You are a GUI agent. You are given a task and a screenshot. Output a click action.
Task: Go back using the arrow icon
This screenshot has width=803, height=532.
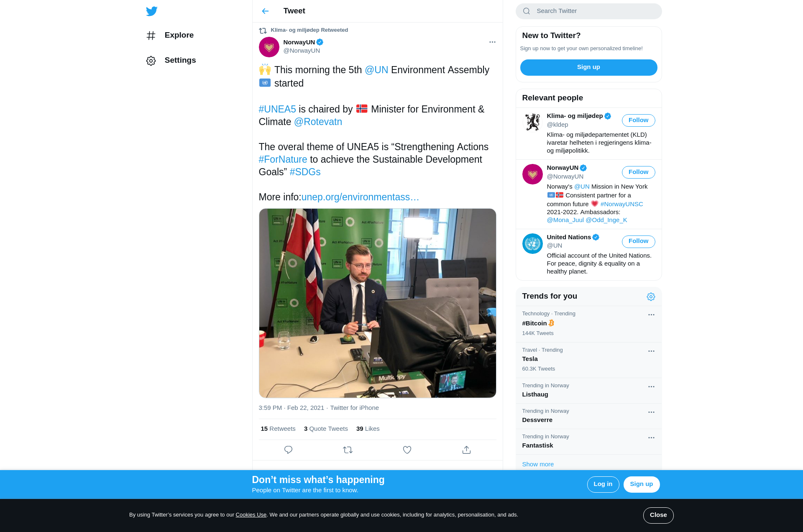tap(265, 11)
